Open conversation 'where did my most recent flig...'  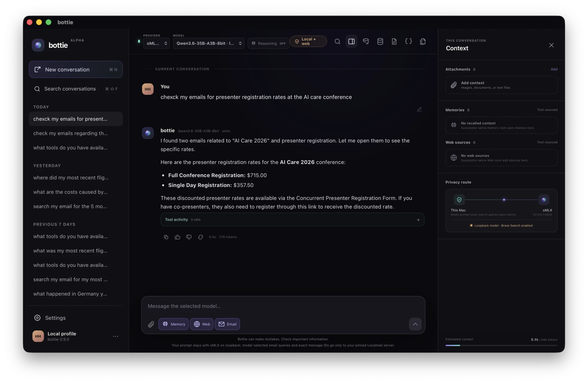click(x=76, y=178)
